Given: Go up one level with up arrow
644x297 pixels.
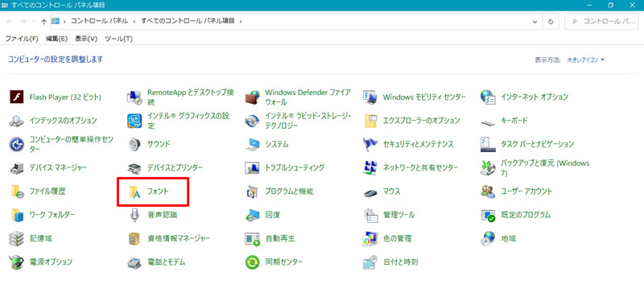Looking at the screenshot, I should pos(44,22).
